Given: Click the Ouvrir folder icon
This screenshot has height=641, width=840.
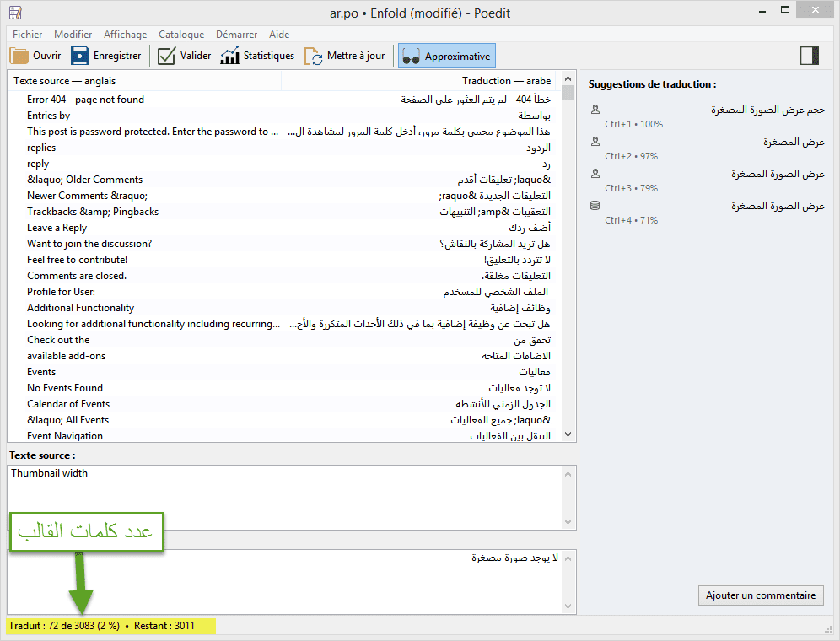Looking at the screenshot, I should click(x=19, y=57).
